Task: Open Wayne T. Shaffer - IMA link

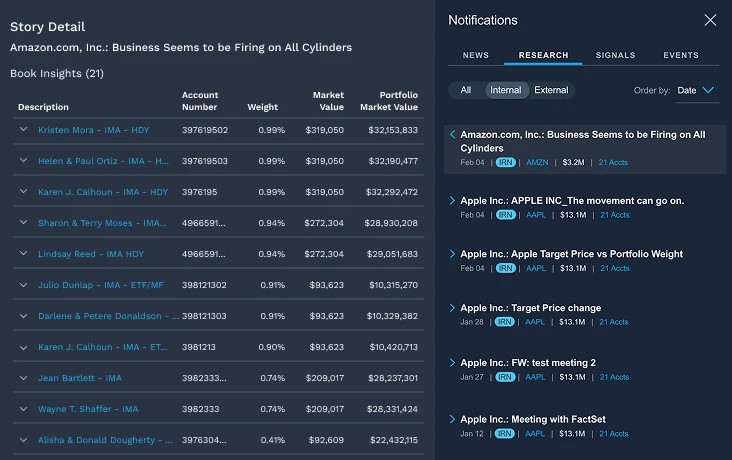Action: click(88, 409)
